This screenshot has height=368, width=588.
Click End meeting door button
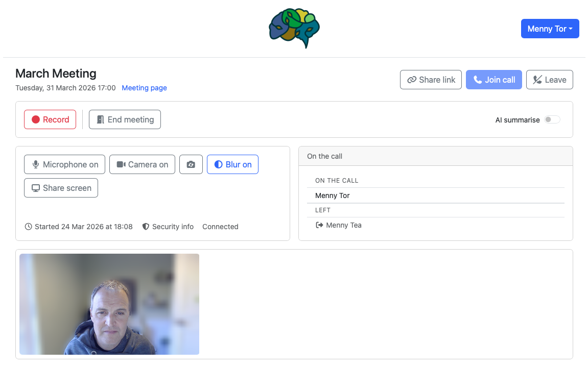click(125, 119)
